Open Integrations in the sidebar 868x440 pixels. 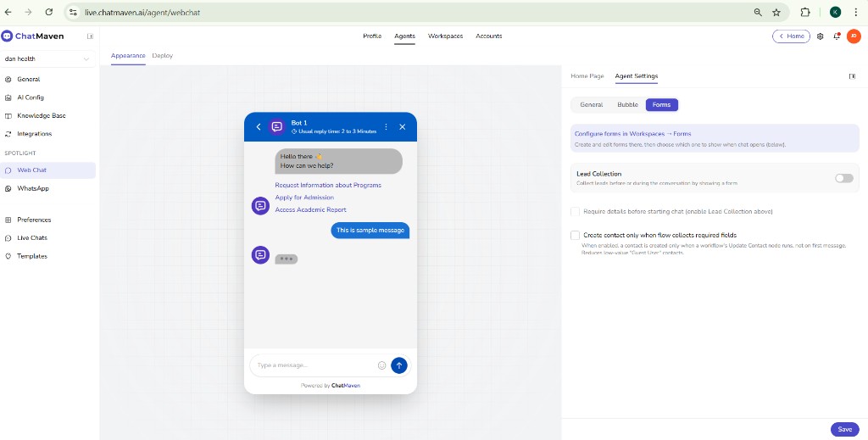pos(47,134)
